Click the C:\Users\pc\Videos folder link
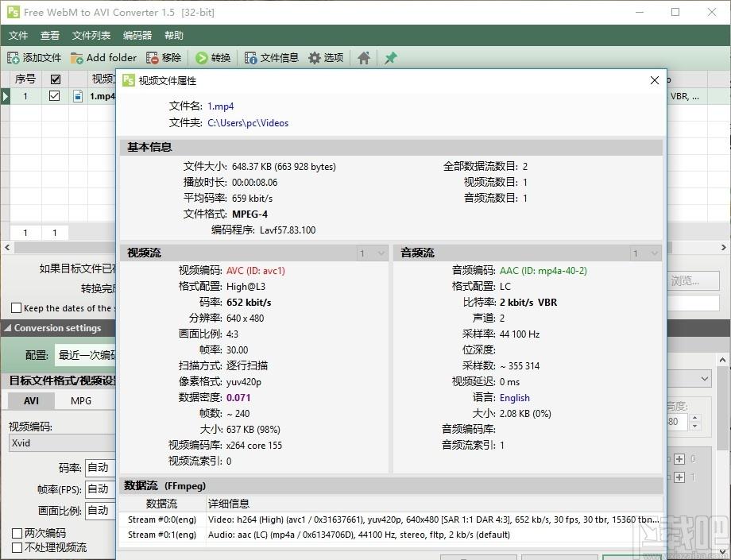Image resolution: width=731 pixels, height=560 pixels. pos(248,123)
